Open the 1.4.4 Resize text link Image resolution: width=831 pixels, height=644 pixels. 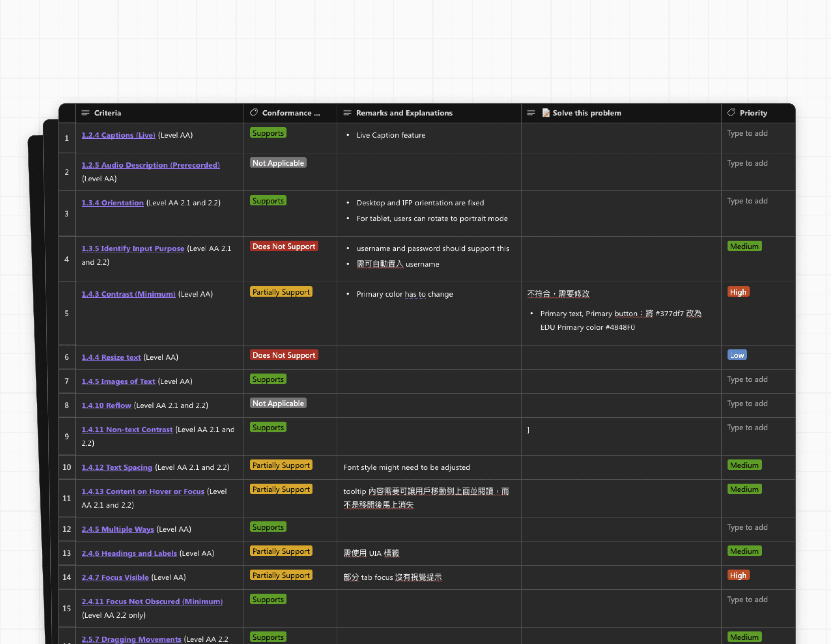[111, 357]
